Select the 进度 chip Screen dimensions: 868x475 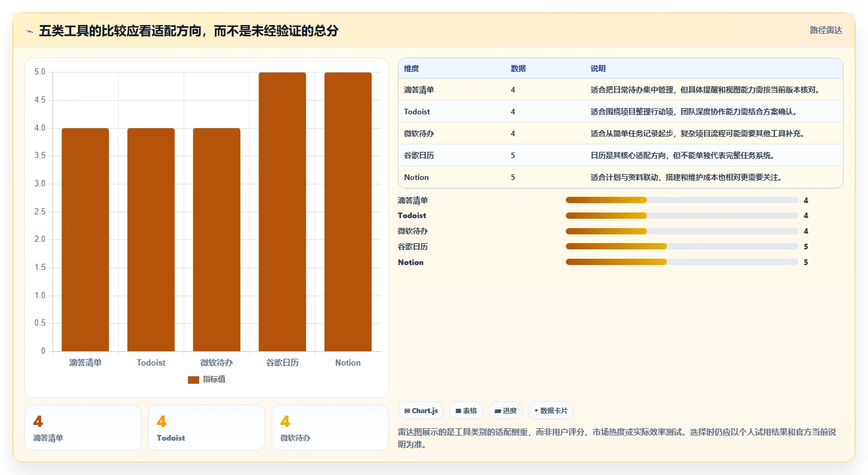[505, 411]
